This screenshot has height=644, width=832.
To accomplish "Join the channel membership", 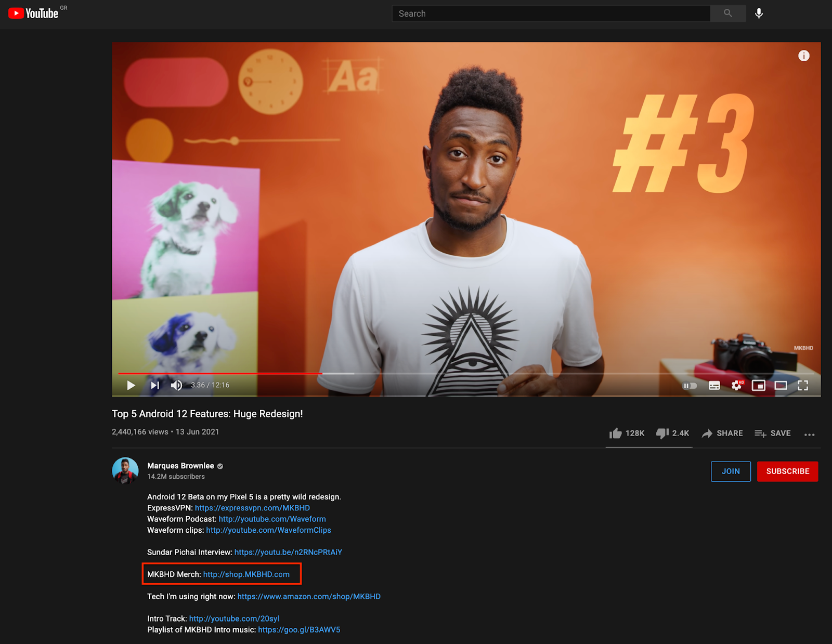I will pos(731,471).
